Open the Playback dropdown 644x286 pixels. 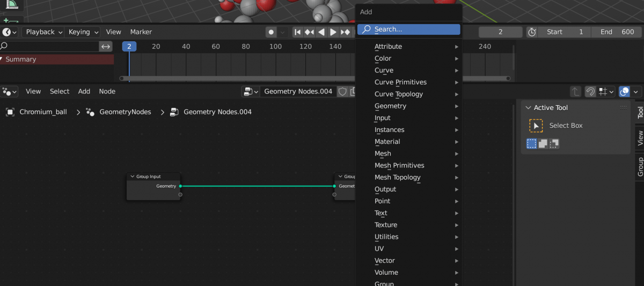coord(45,32)
